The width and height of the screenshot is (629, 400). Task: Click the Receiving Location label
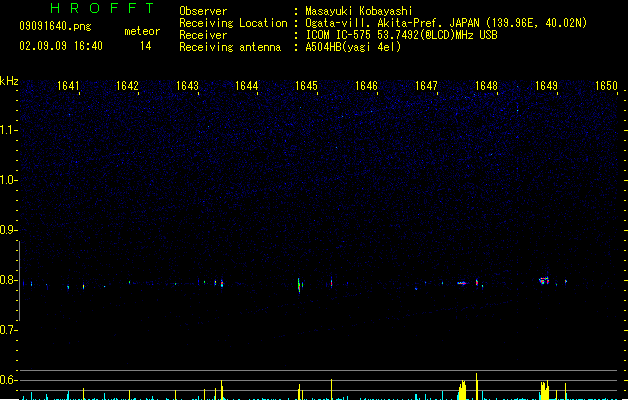(233, 23)
